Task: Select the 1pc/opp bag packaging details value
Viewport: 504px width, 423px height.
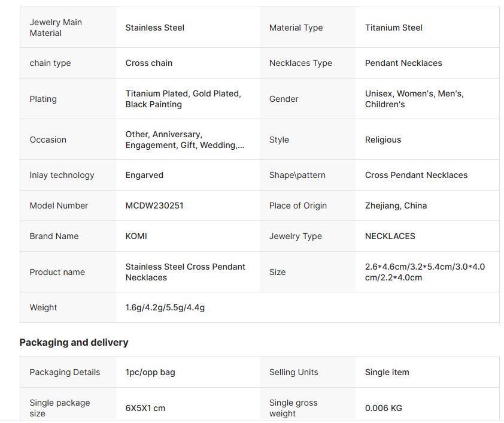Action: (x=150, y=372)
